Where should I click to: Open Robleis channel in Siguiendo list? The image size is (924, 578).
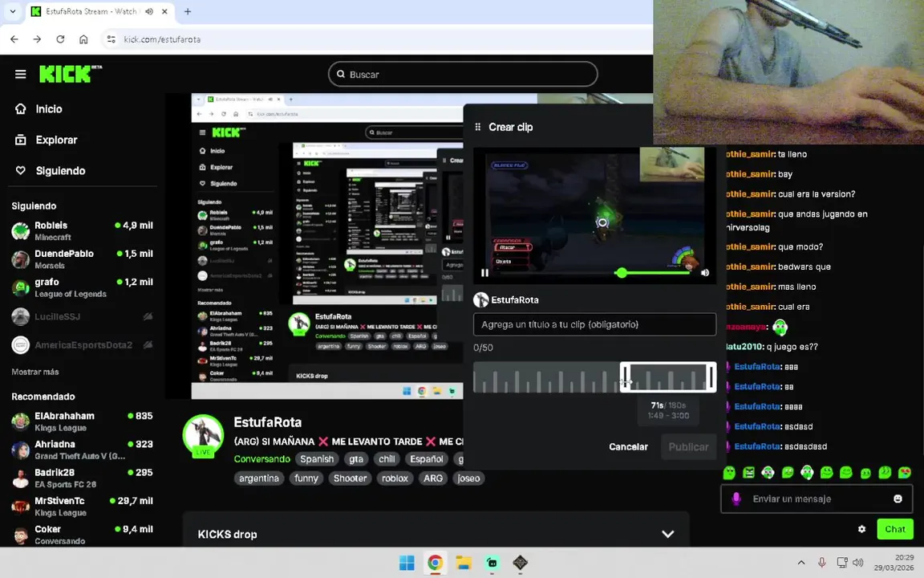(83, 230)
